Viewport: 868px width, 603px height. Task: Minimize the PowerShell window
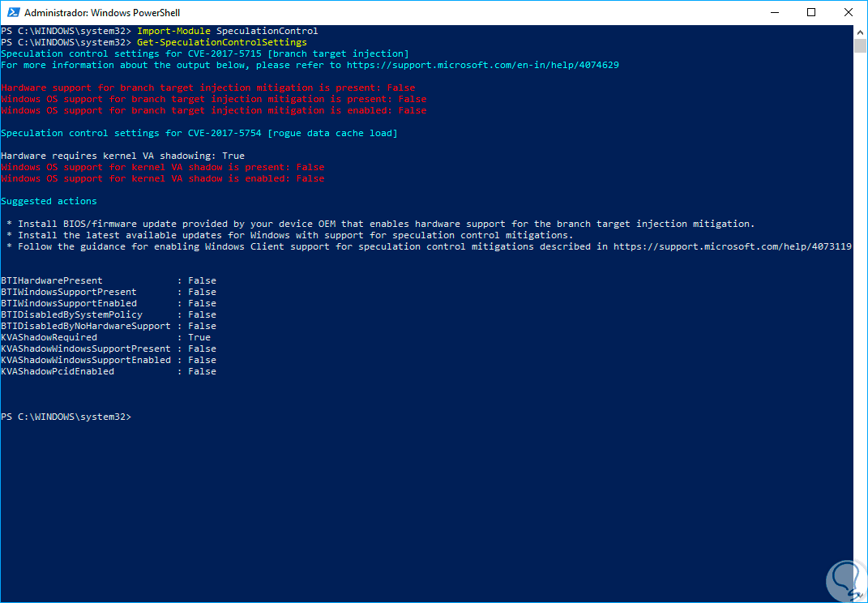[x=773, y=13]
